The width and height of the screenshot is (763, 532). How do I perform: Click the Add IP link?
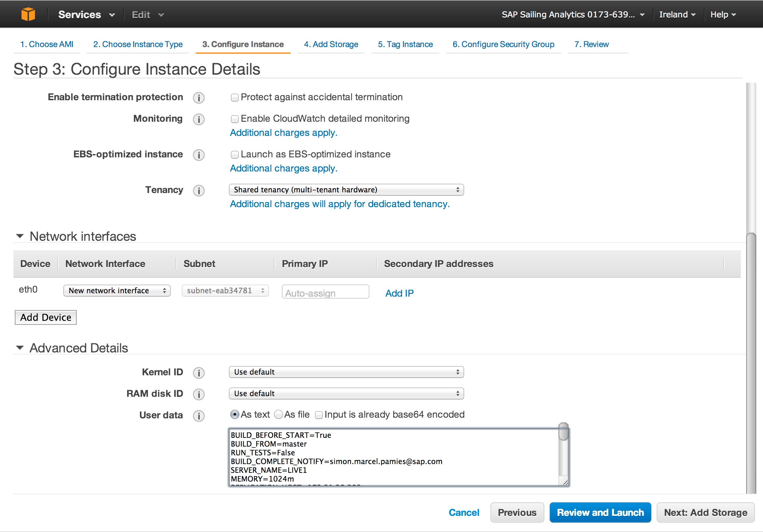pyautogui.click(x=399, y=293)
